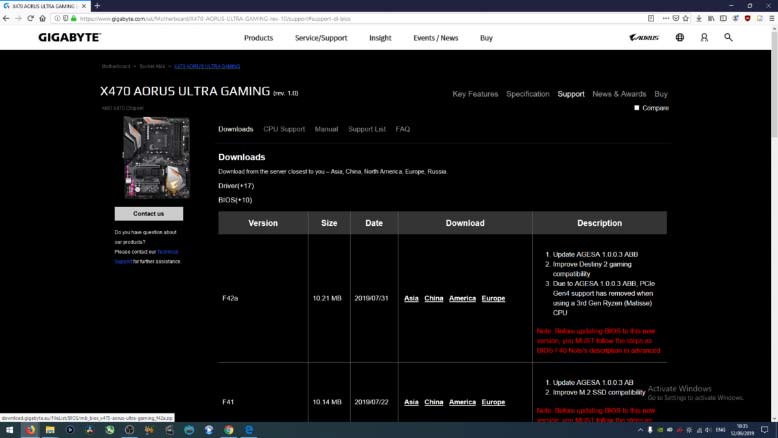Image resolution: width=778 pixels, height=438 pixels.
Task: Click the GIGABYTE logo
Action: tap(70, 38)
